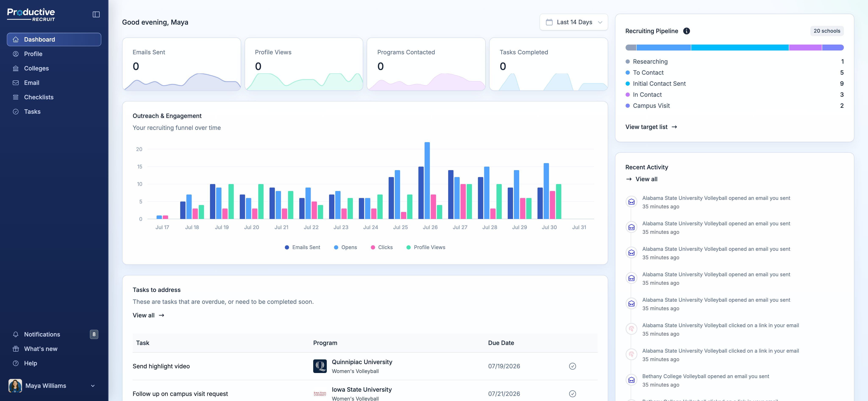
Task: Click the arrow icon next to View target list
Action: click(x=674, y=127)
